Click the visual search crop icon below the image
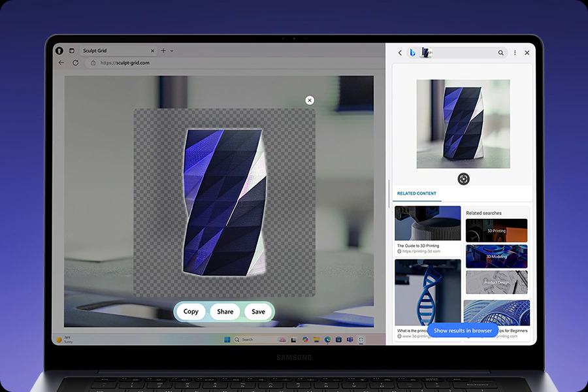Viewport: 588px width, 392px height. (x=463, y=179)
